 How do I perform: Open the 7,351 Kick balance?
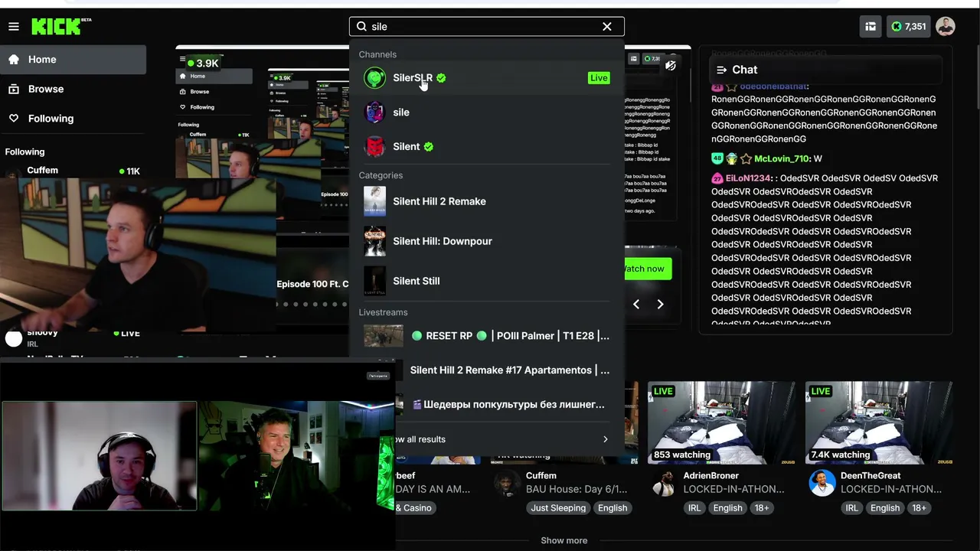click(909, 27)
